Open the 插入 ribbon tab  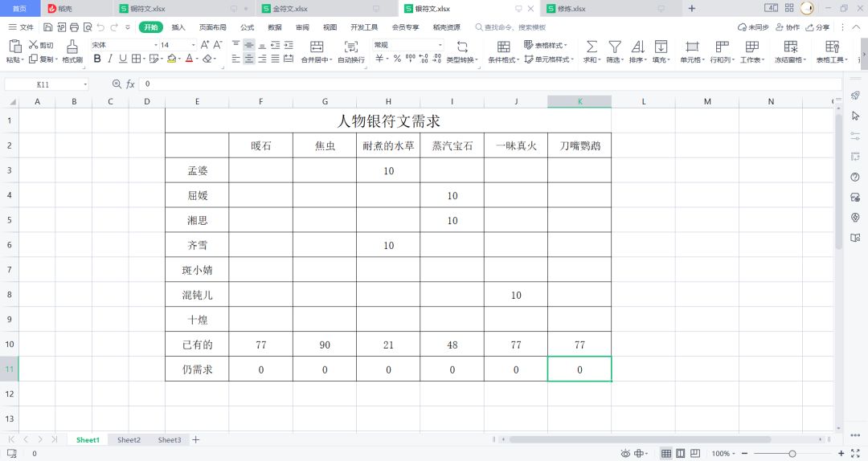coord(178,27)
